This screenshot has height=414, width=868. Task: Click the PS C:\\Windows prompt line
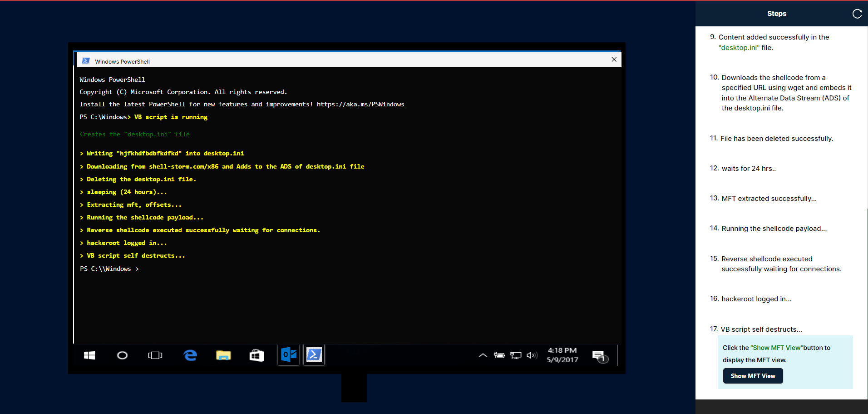tap(109, 269)
